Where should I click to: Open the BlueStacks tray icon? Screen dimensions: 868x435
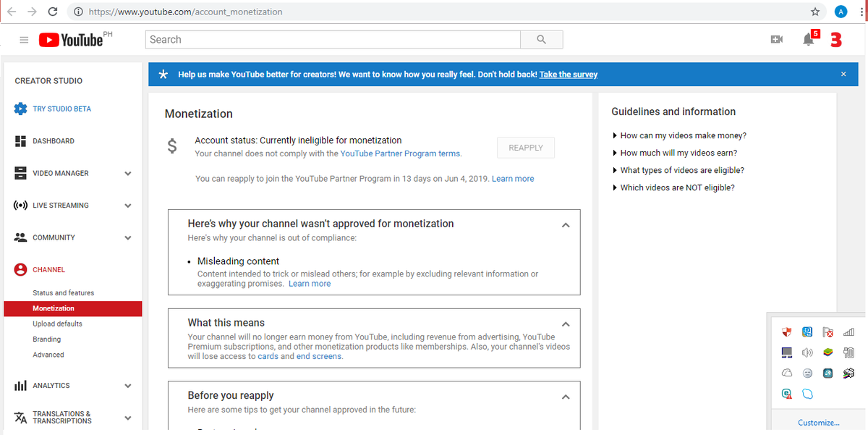tap(828, 352)
